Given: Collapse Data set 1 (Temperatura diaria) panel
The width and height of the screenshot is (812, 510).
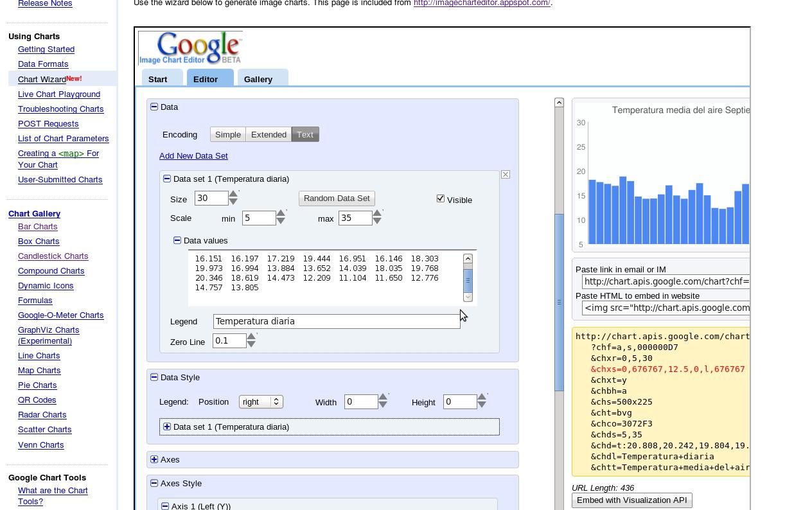Looking at the screenshot, I should [167, 179].
